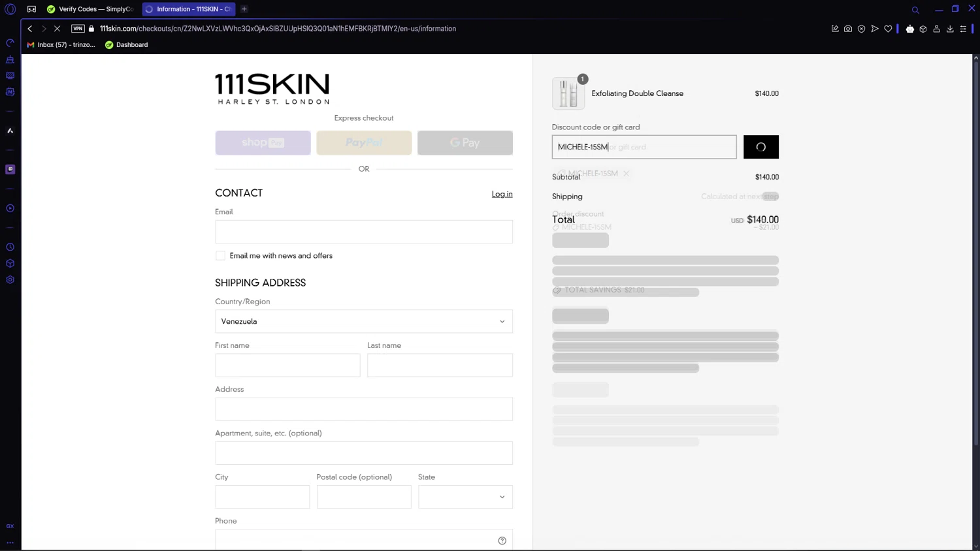Image resolution: width=980 pixels, height=551 pixels.
Task: Open the Aria AI sidebar icon
Action: tap(10, 131)
